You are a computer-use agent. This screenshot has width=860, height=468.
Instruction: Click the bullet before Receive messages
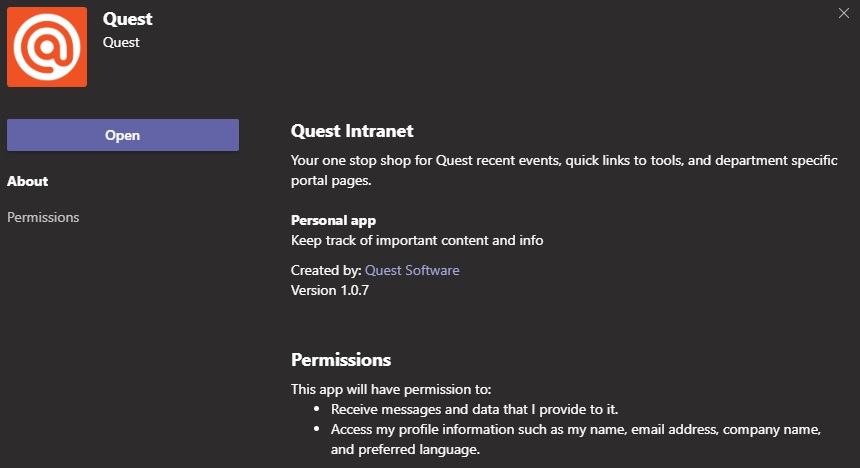click(x=316, y=409)
